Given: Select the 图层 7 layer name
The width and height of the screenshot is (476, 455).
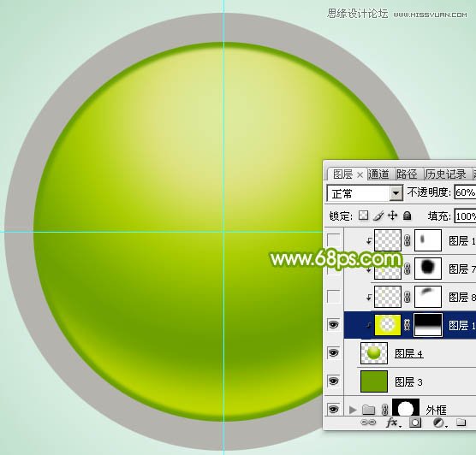Looking at the screenshot, I should pos(462,269).
